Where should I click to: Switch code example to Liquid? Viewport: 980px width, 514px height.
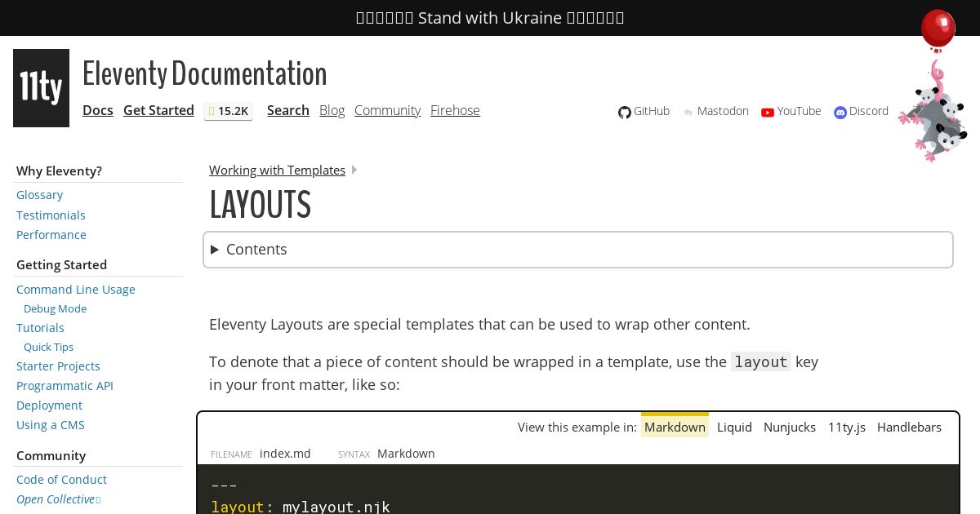coord(734,427)
